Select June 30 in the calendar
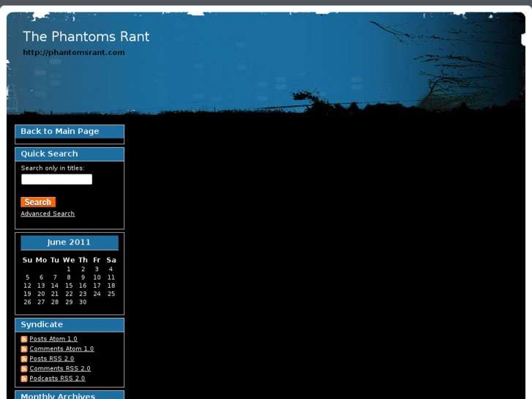532x399 pixels. point(83,302)
